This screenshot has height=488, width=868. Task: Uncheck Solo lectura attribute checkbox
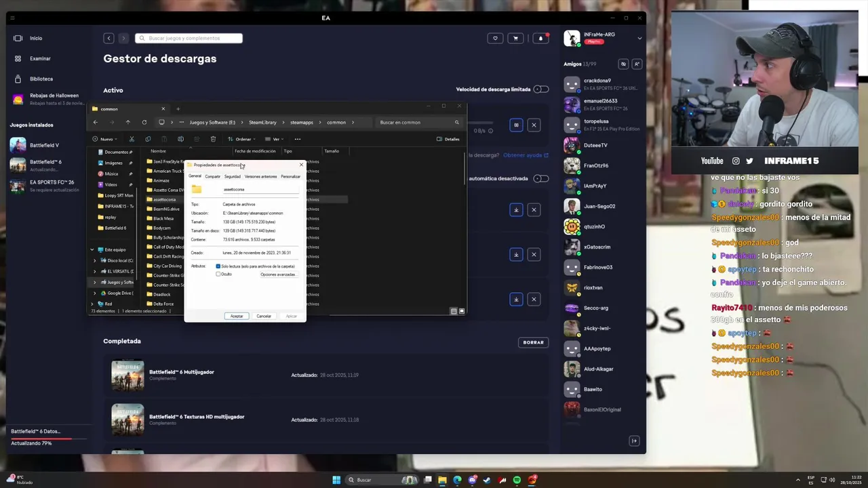click(x=218, y=266)
